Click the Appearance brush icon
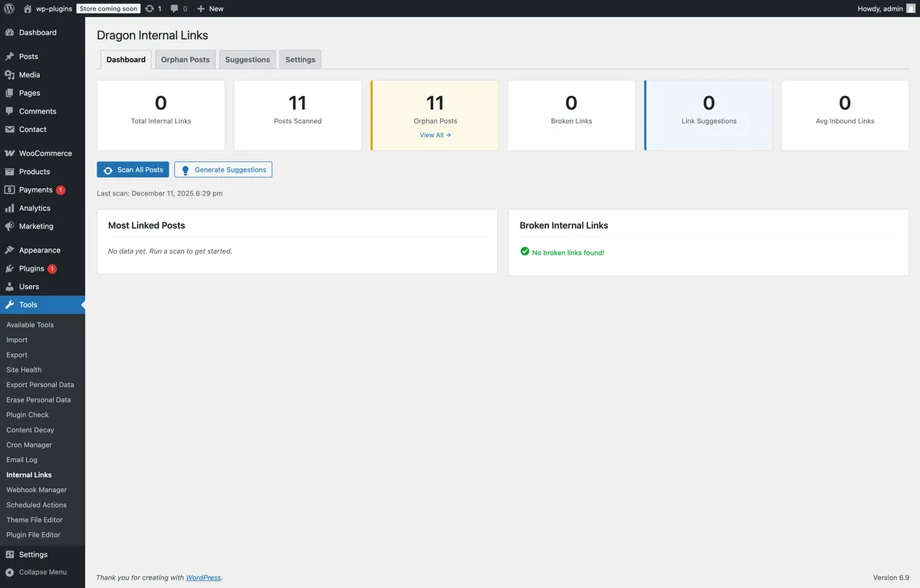The width and height of the screenshot is (920, 588). (9, 250)
